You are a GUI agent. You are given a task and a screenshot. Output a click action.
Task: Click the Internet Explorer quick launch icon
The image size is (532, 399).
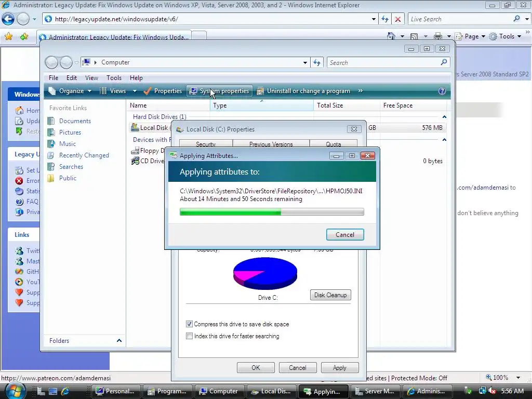coord(65,391)
